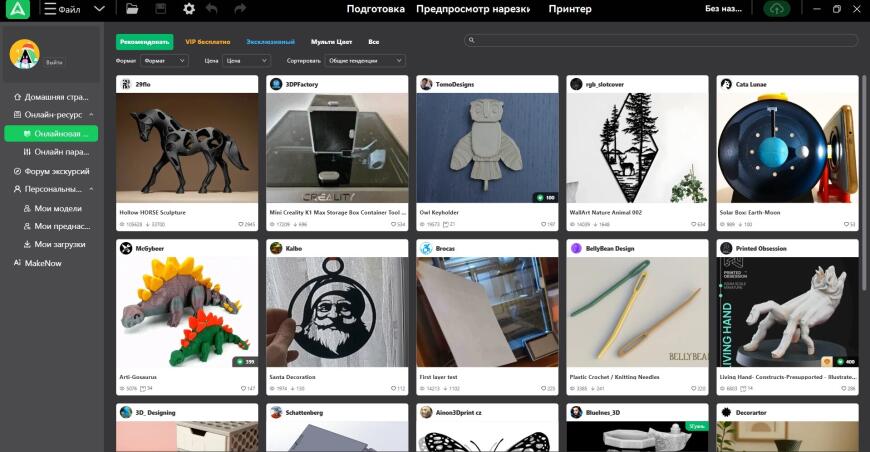Open a project with the folder icon
The height and width of the screenshot is (452, 870).
pyautogui.click(x=131, y=9)
